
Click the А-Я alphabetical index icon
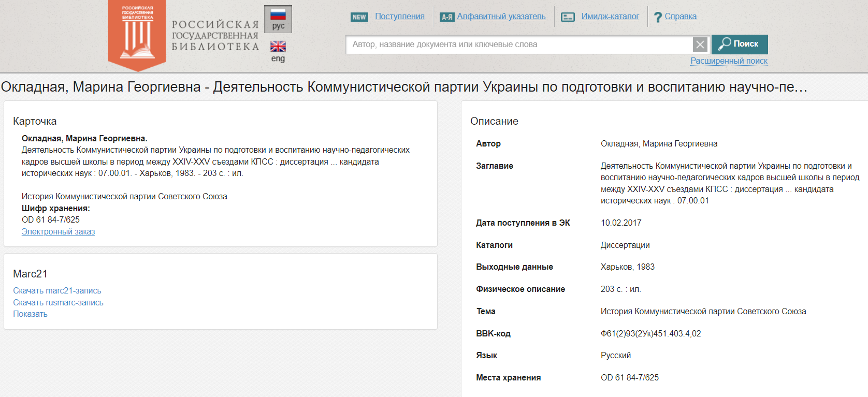447,17
